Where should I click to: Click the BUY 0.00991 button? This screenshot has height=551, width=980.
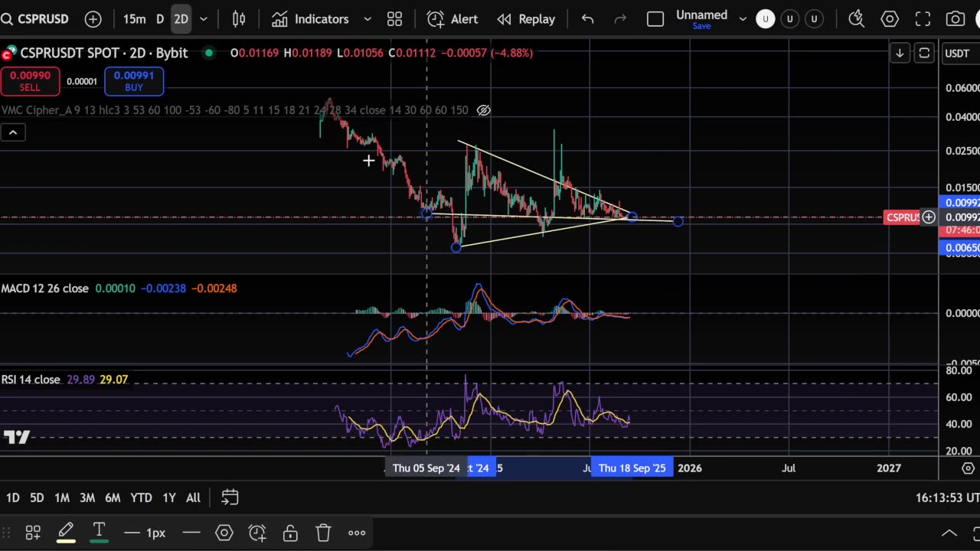(x=134, y=81)
